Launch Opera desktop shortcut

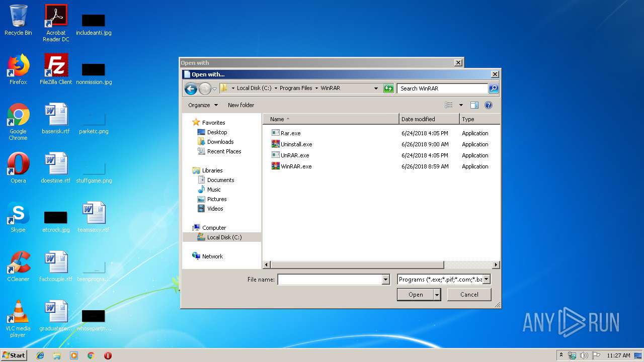tap(18, 168)
